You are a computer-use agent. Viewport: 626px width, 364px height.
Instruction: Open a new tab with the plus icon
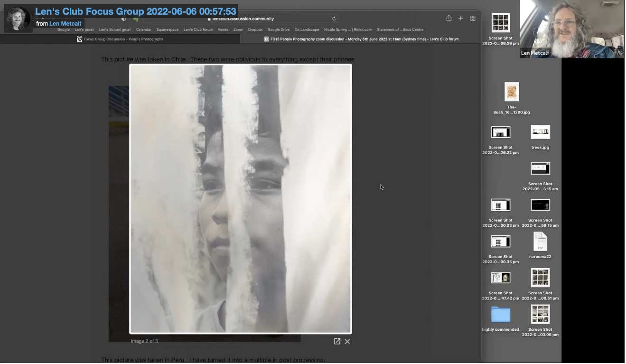(x=460, y=18)
